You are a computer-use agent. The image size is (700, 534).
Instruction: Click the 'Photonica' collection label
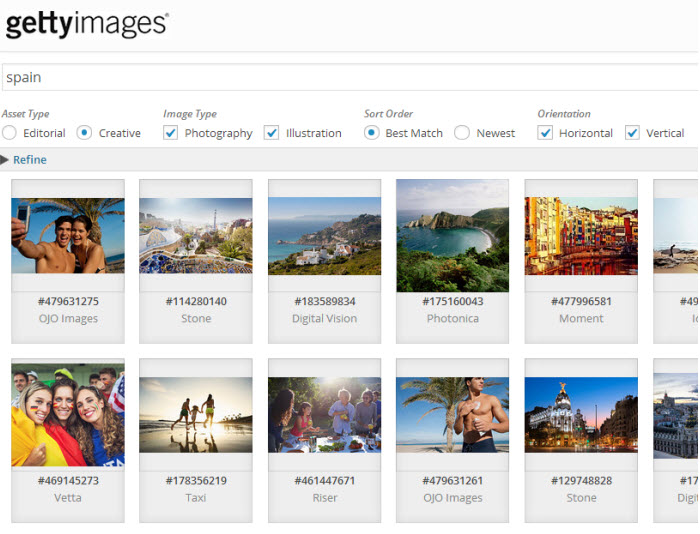pos(453,318)
